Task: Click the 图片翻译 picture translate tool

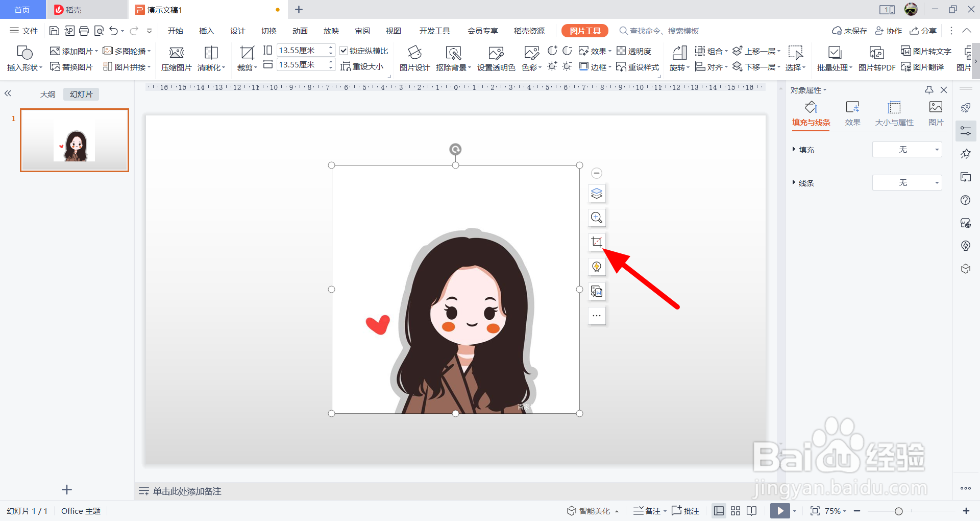Action: [x=922, y=67]
